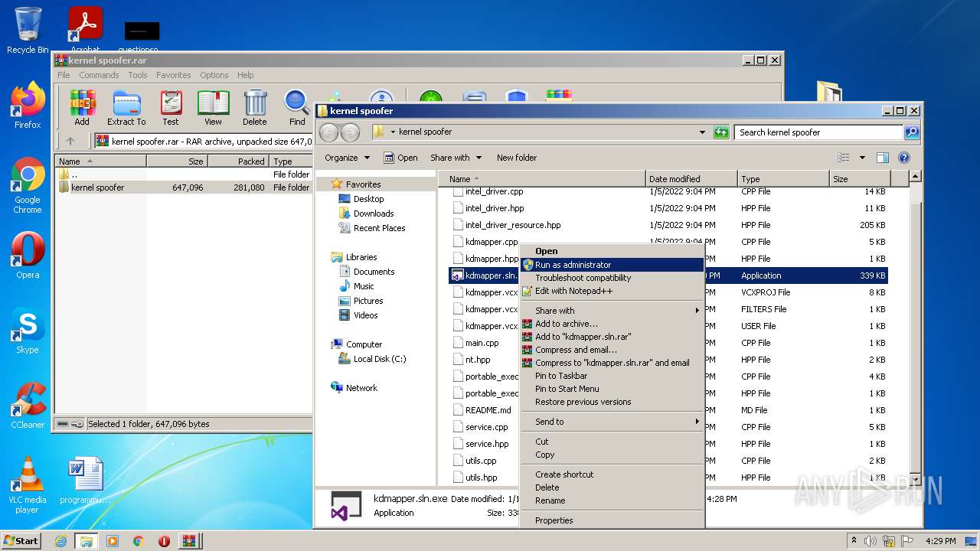Select Network in navigation pane
This screenshot has height=551, width=980.
[x=361, y=388]
